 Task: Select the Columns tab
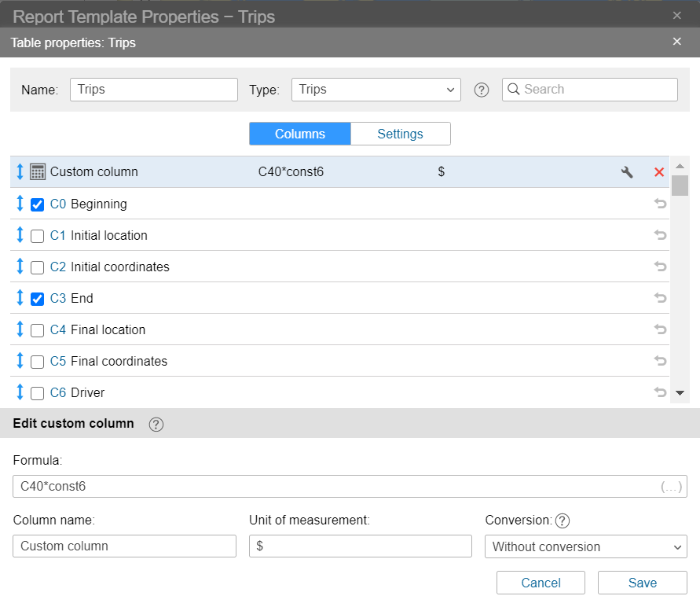300,134
